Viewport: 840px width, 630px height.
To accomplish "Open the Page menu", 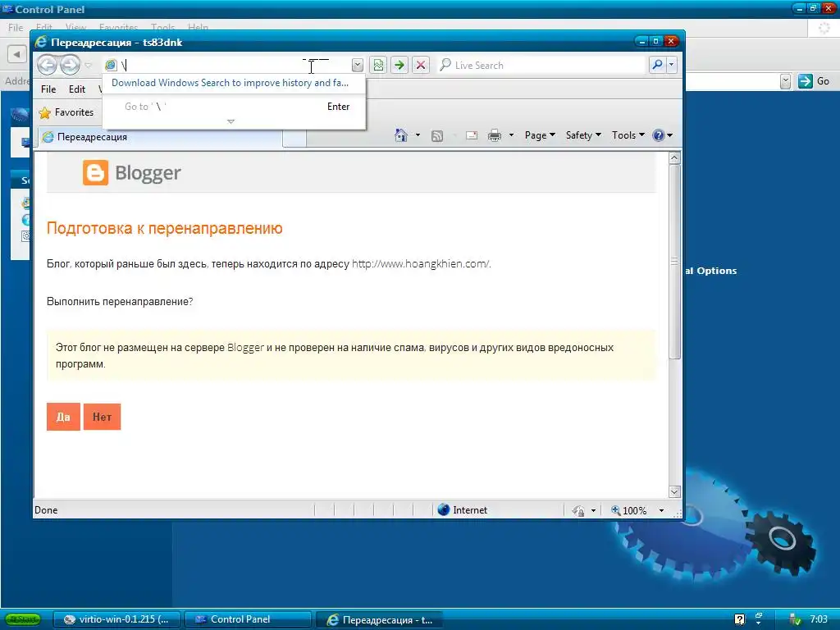I will pyautogui.click(x=540, y=135).
